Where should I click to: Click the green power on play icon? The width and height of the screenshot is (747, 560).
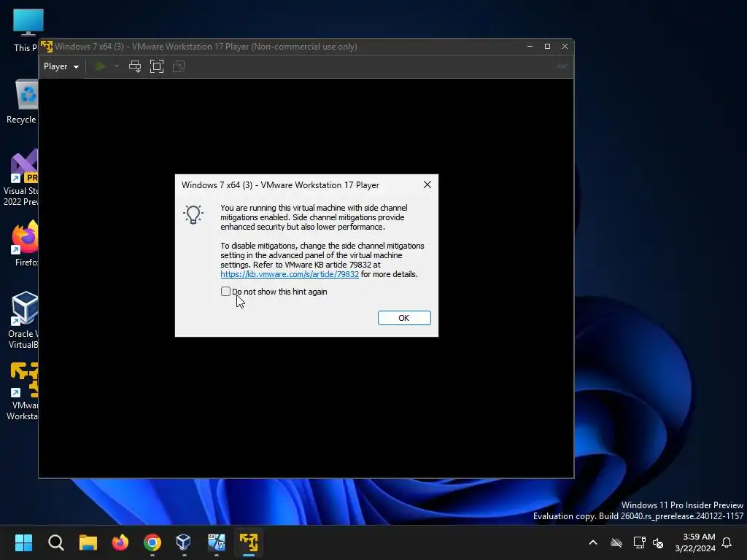(101, 66)
